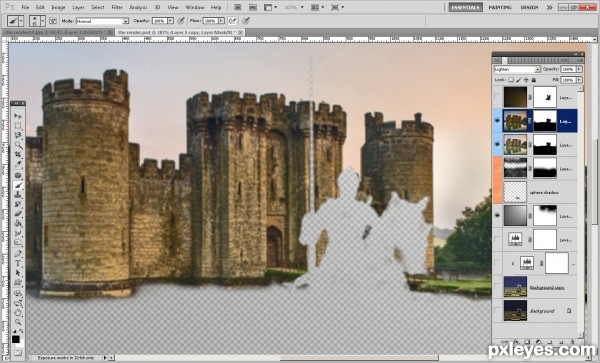Toggle visibility of the top masked layer

(497, 97)
